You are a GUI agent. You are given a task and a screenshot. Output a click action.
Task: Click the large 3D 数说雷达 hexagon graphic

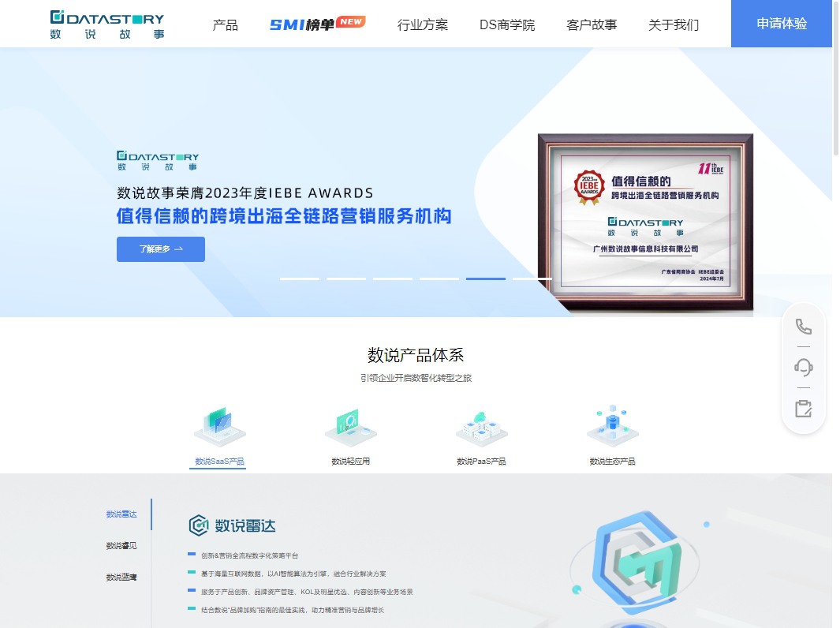pyautogui.click(x=637, y=563)
